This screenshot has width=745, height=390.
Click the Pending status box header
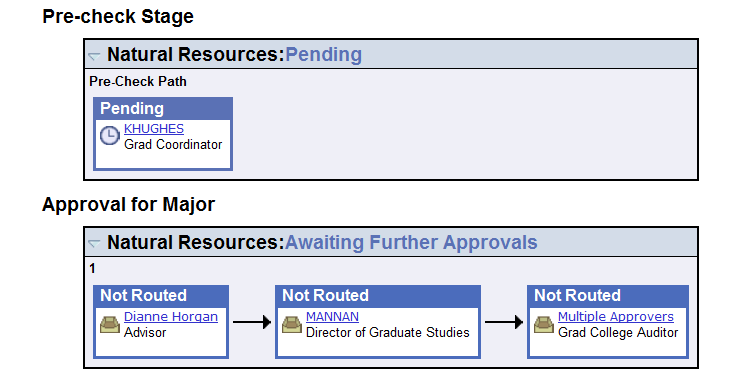pyautogui.click(x=163, y=108)
